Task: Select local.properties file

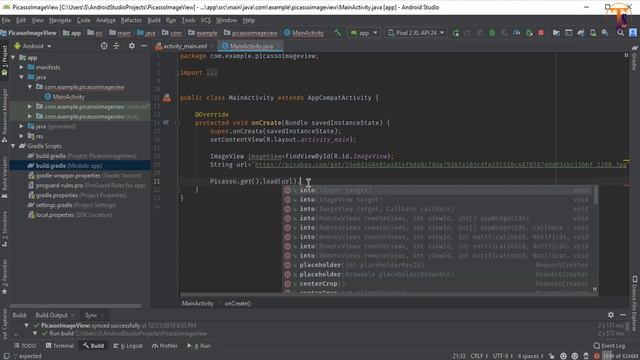Action: point(70,215)
